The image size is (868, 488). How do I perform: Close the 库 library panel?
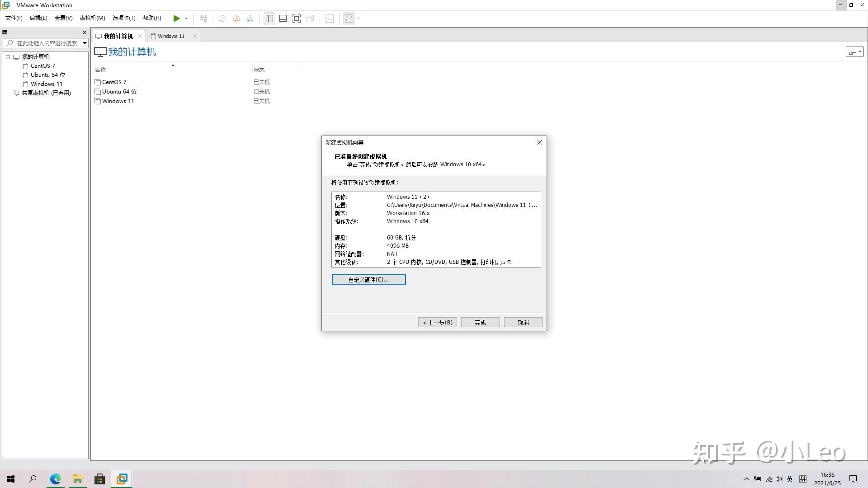click(84, 33)
